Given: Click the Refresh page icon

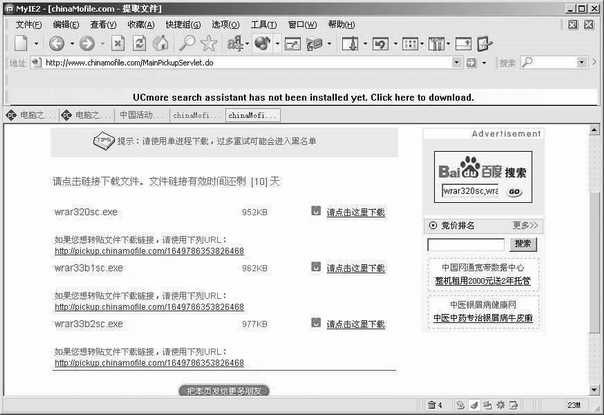Looking at the screenshot, I should tap(138, 43).
